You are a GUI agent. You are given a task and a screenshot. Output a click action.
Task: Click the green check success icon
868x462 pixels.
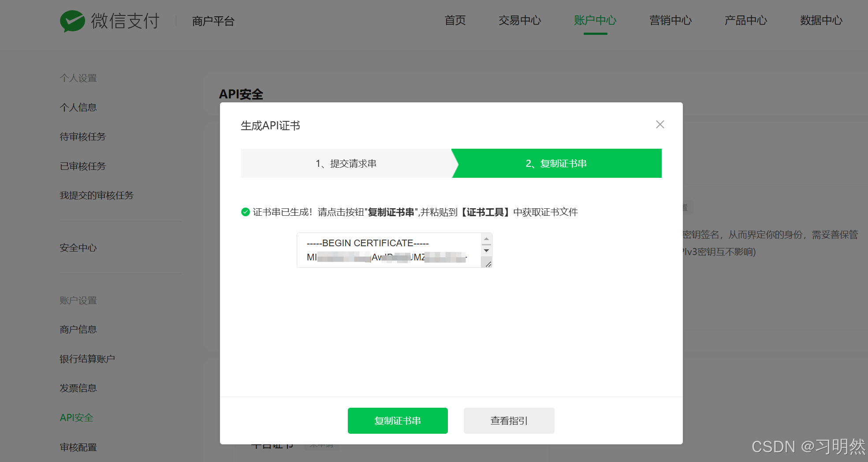click(246, 212)
